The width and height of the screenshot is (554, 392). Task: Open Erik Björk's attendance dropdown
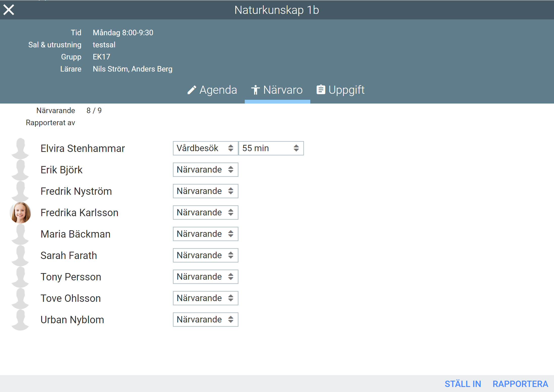[x=205, y=170]
